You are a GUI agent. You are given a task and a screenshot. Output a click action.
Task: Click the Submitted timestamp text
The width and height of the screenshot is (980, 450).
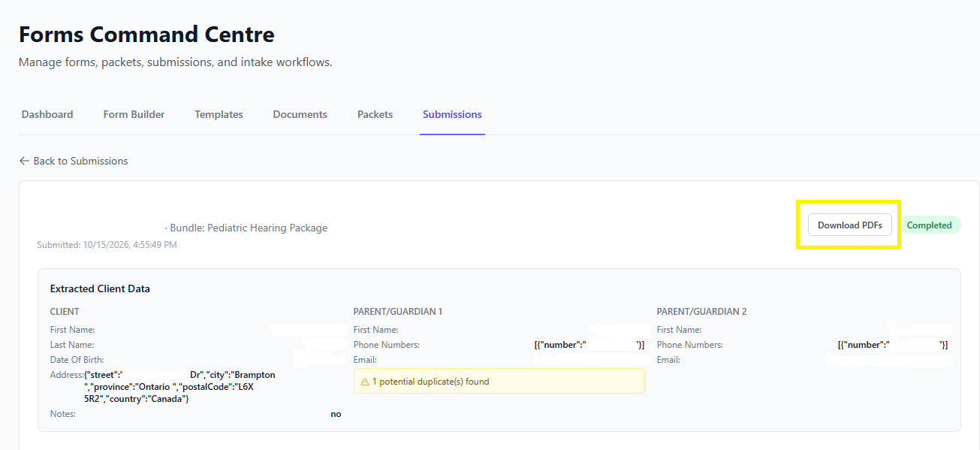(x=107, y=245)
